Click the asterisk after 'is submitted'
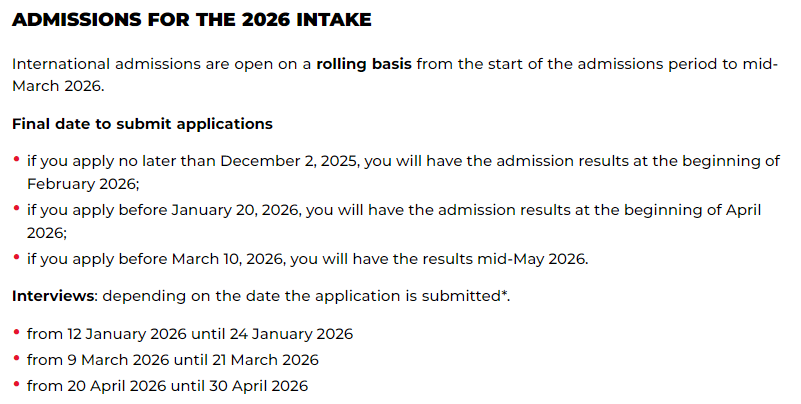801x404 pixels. [x=504, y=293]
